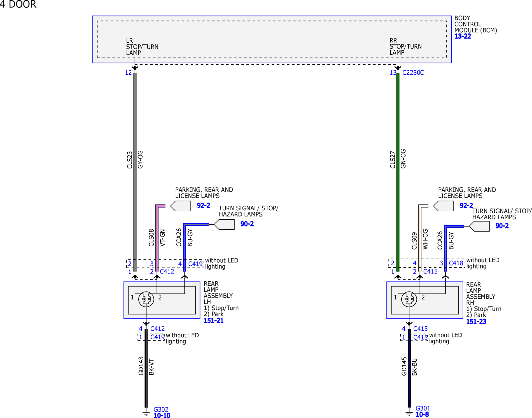Open the 10-10 ground page link
This screenshot has height=418, width=532.
click(162, 415)
